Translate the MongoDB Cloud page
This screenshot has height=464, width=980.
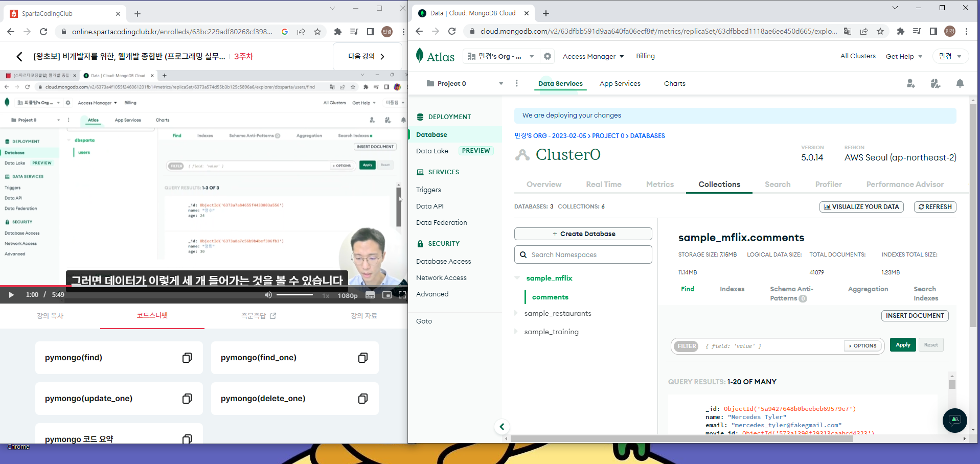pyautogui.click(x=848, y=31)
